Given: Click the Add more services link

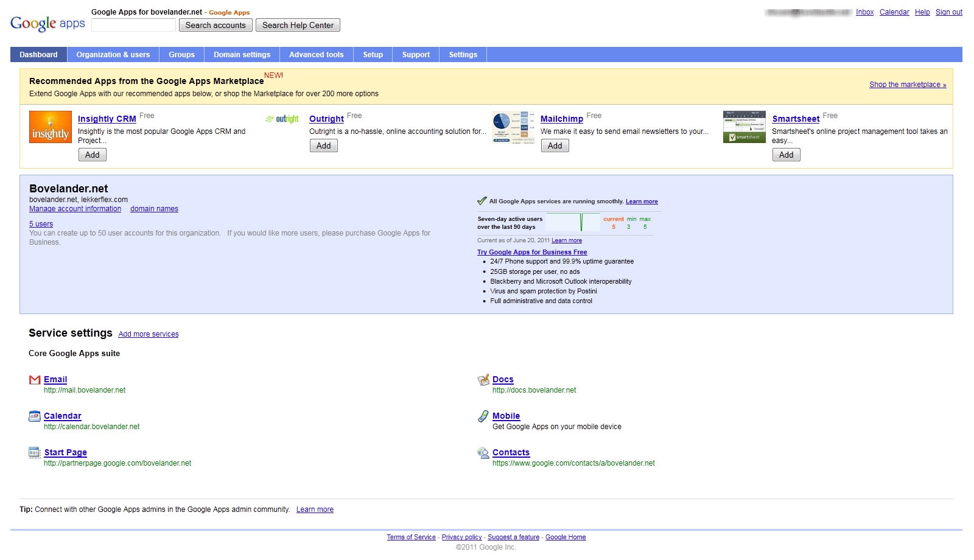Looking at the screenshot, I should coord(149,334).
